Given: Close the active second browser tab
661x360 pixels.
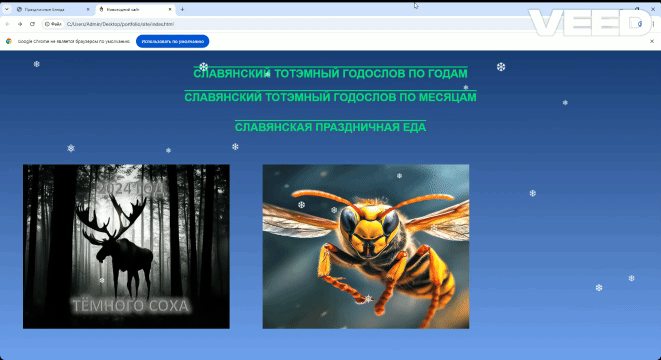Looking at the screenshot, I should tap(170, 9).
